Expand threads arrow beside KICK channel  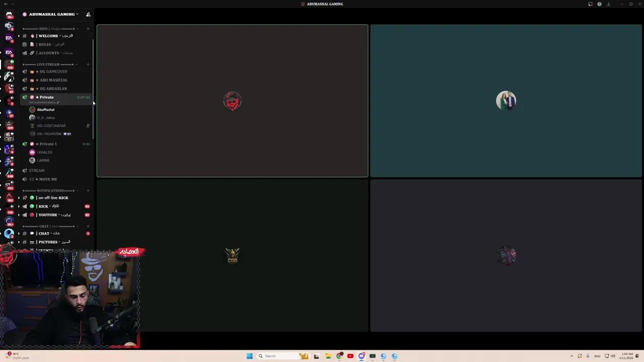point(19,206)
